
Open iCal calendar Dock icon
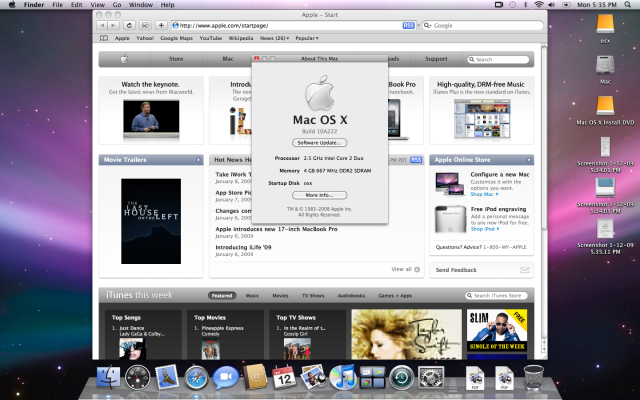coord(284,378)
